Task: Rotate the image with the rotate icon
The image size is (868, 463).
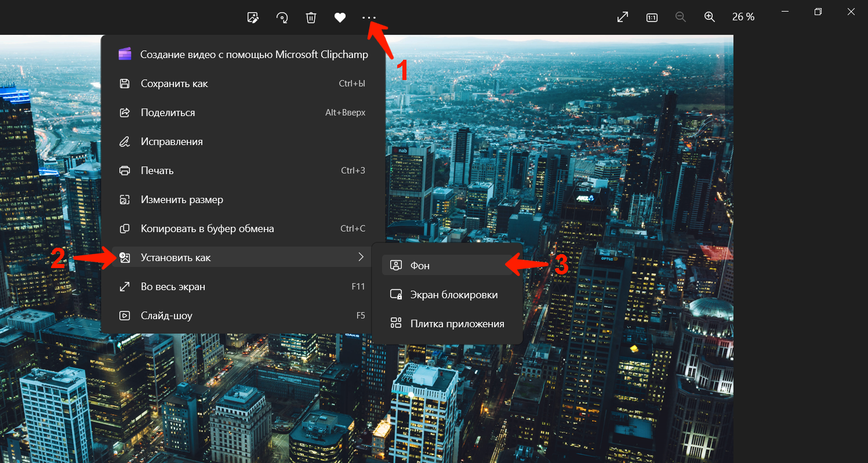Action: (282, 17)
